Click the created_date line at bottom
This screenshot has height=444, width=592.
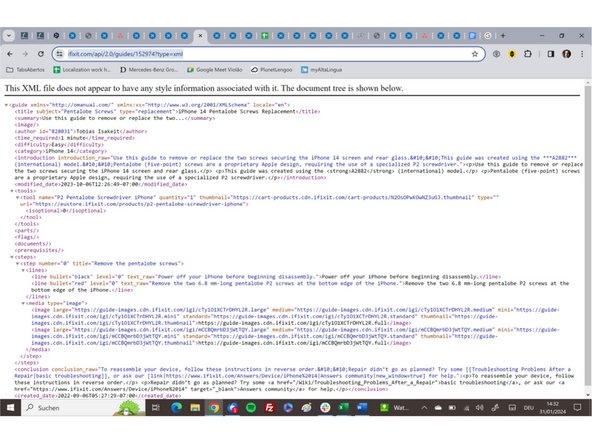click(98, 396)
